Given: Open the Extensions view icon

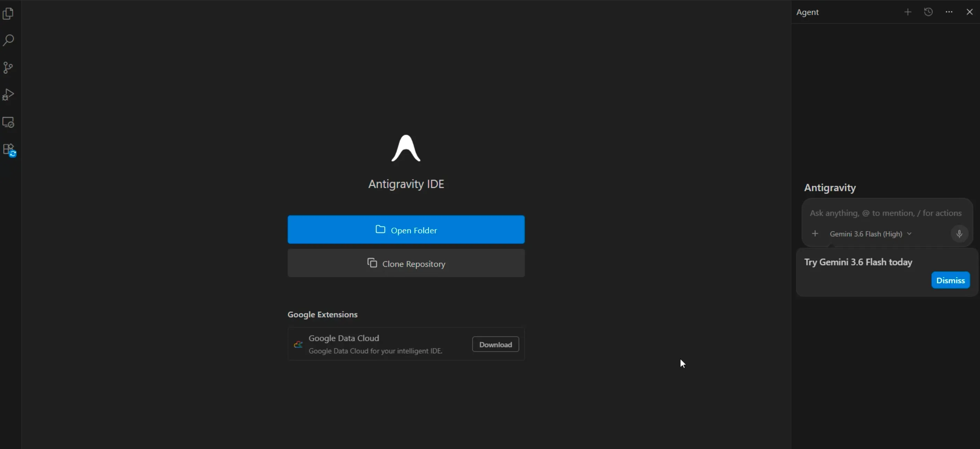Looking at the screenshot, I should [9, 149].
